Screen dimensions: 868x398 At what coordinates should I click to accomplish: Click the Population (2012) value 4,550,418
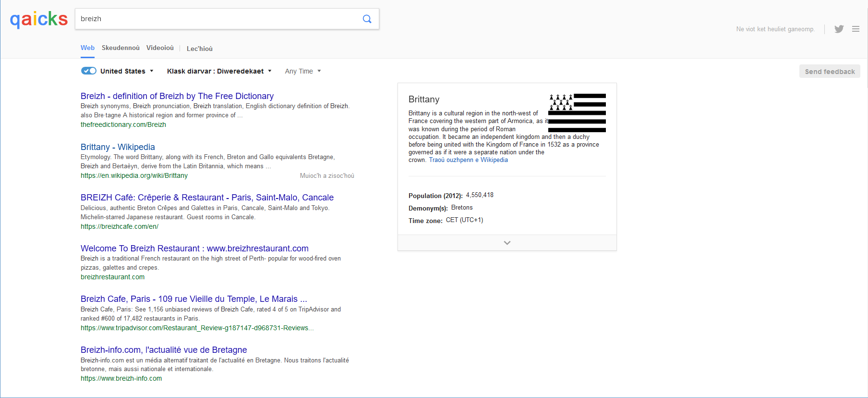coord(480,195)
